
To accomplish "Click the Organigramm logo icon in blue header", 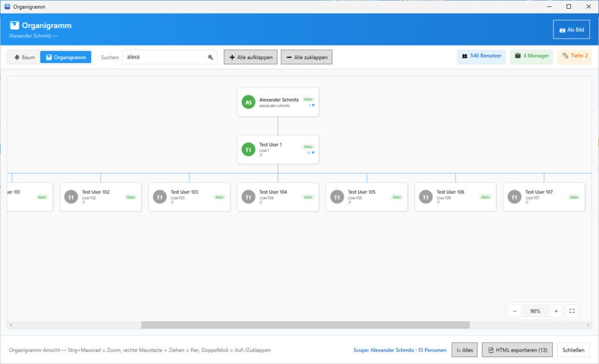I will pos(15,25).
